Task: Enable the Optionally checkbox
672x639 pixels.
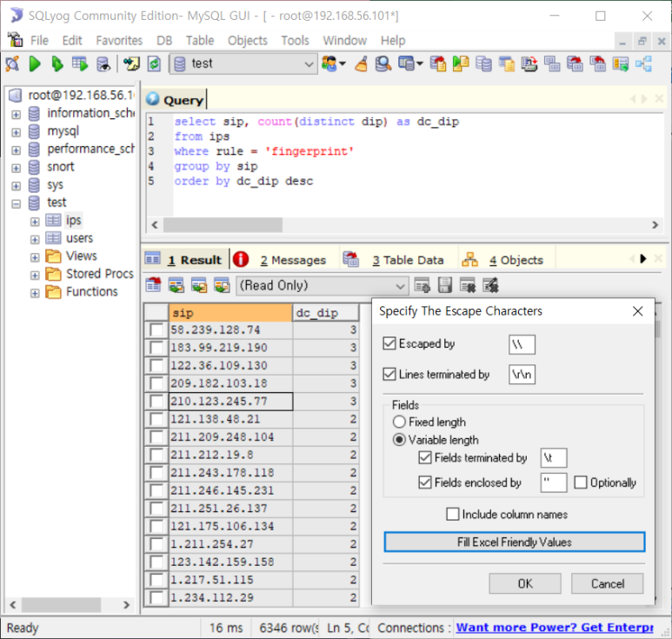Action: tap(581, 483)
